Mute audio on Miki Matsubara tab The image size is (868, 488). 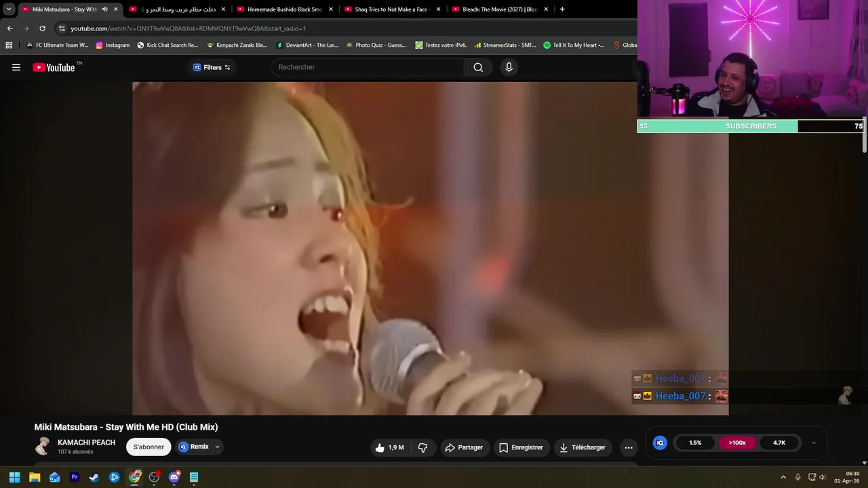(x=104, y=9)
